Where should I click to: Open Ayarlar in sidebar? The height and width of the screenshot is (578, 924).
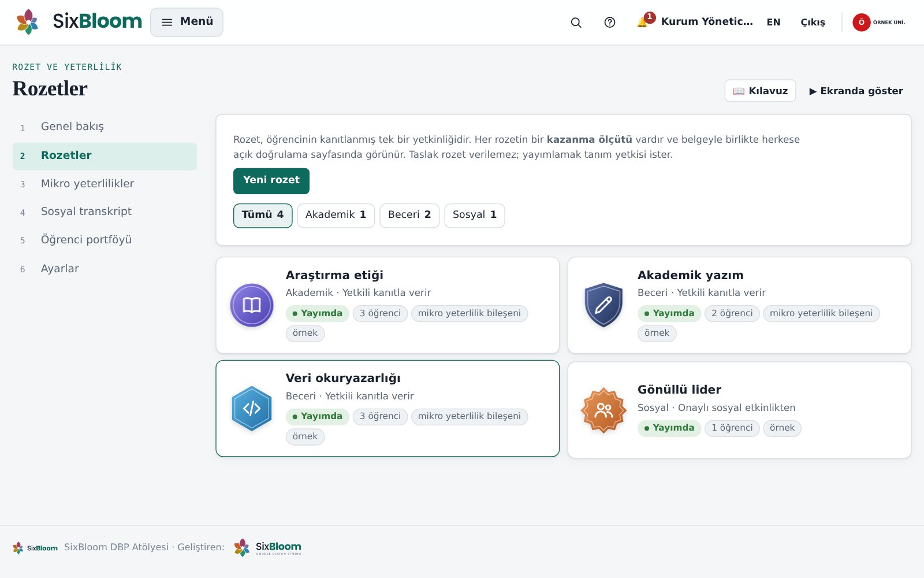[x=105, y=269]
